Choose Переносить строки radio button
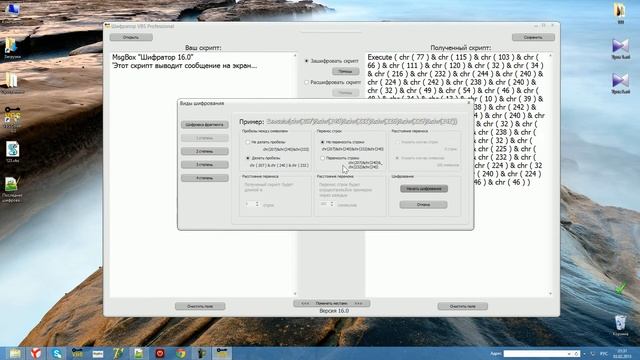The height and width of the screenshot is (360, 640). [x=322, y=158]
